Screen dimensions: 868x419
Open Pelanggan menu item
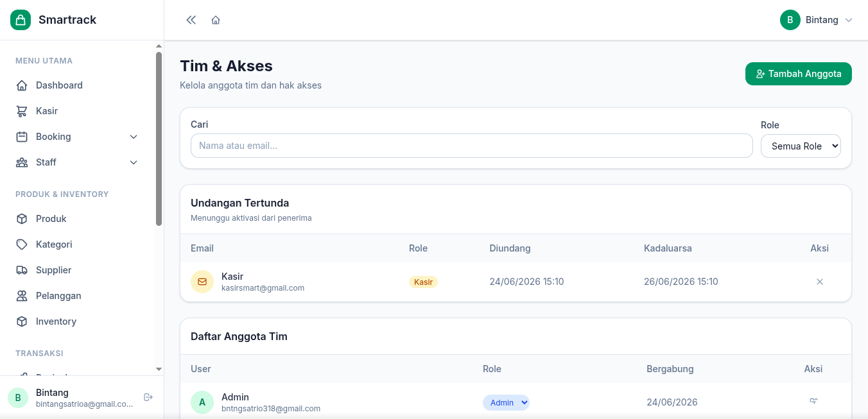point(77,296)
